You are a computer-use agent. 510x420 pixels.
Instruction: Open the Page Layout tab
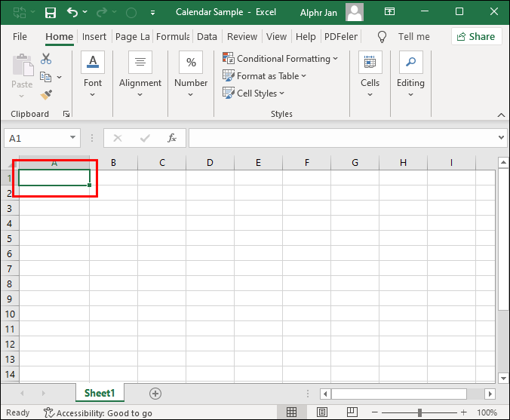(x=132, y=36)
